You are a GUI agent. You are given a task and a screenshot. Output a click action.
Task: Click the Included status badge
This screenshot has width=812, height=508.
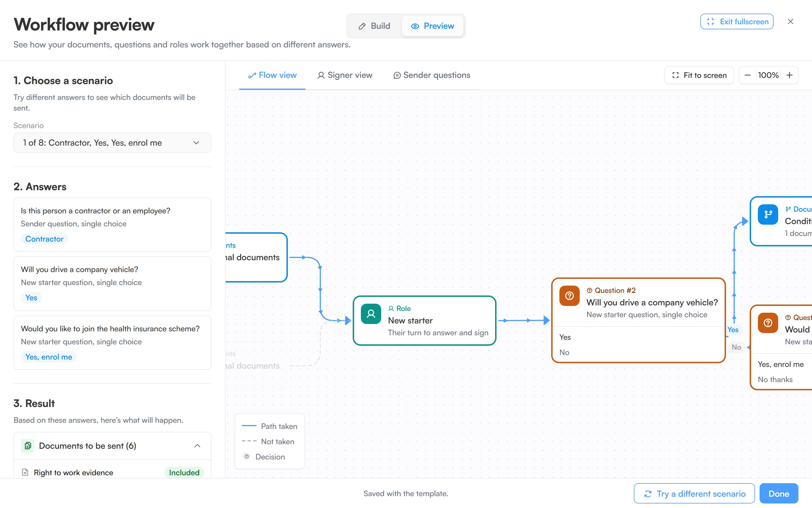184,472
